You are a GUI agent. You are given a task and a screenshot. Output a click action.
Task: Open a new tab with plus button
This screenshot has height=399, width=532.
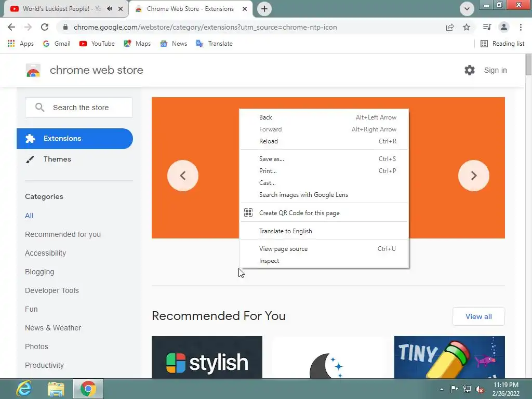tap(264, 9)
